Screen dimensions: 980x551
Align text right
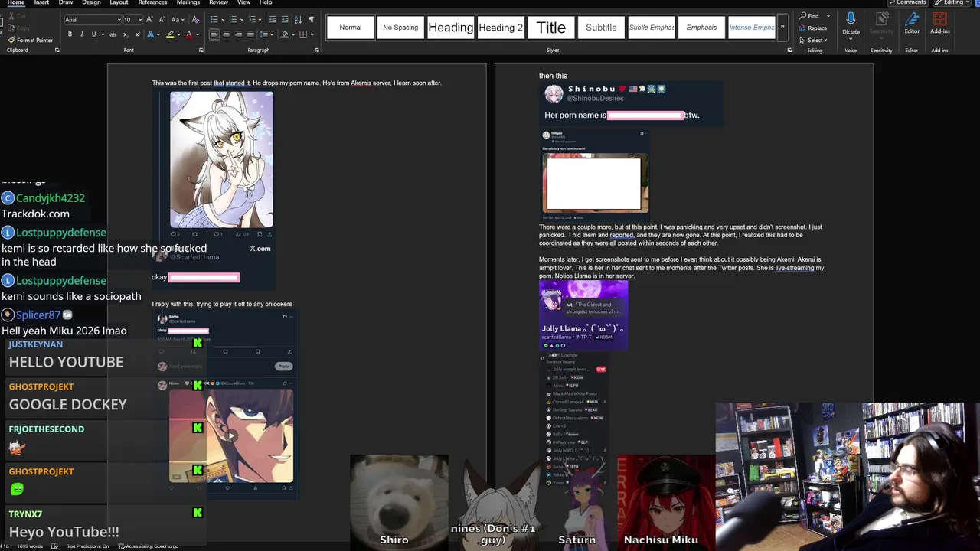coord(238,34)
